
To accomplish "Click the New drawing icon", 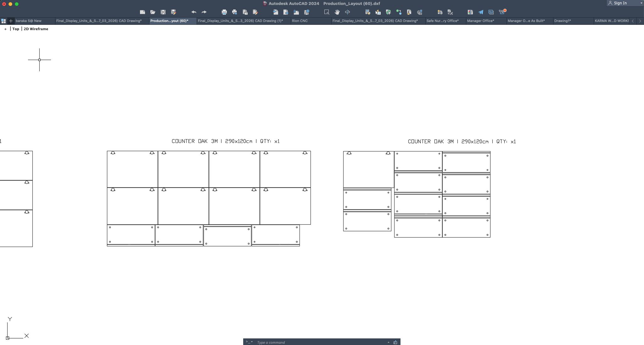I will point(142,12).
